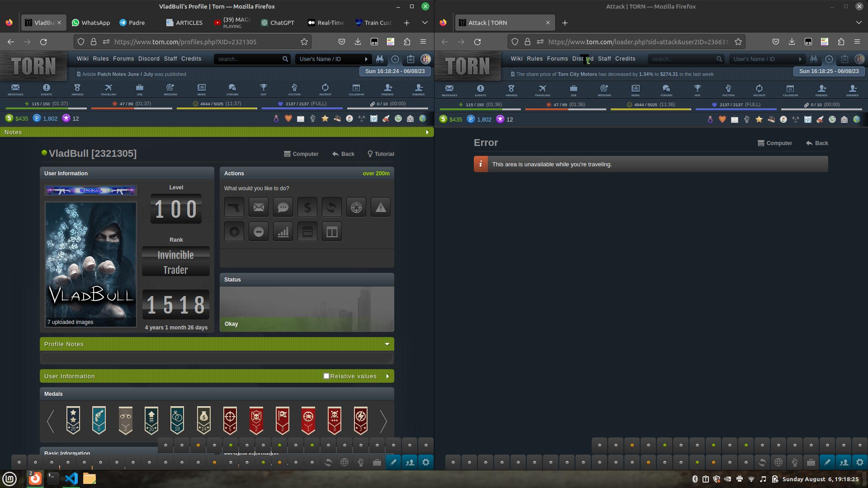This screenshot has height=488, width=868.
Task: Open Visual Studio Code from taskbar
Action: 71,479
